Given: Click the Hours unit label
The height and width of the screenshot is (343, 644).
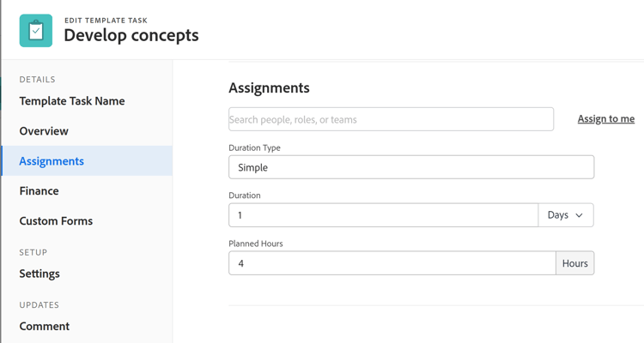Looking at the screenshot, I should tap(574, 263).
